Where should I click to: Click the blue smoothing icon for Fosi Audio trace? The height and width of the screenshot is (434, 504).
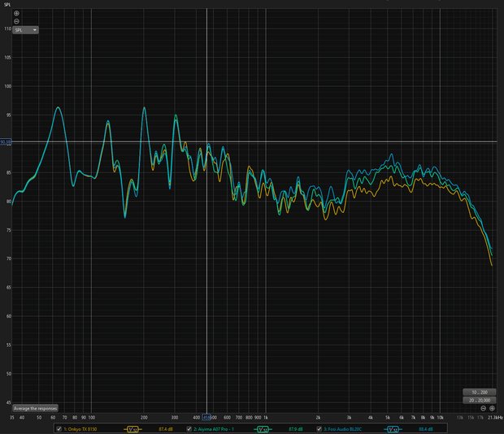[x=393, y=429]
